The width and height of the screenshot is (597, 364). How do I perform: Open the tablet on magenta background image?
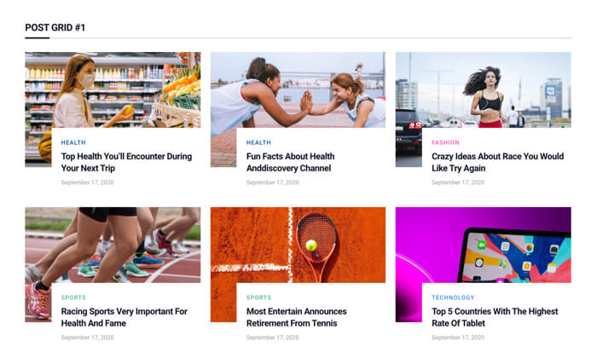coord(484,245)
